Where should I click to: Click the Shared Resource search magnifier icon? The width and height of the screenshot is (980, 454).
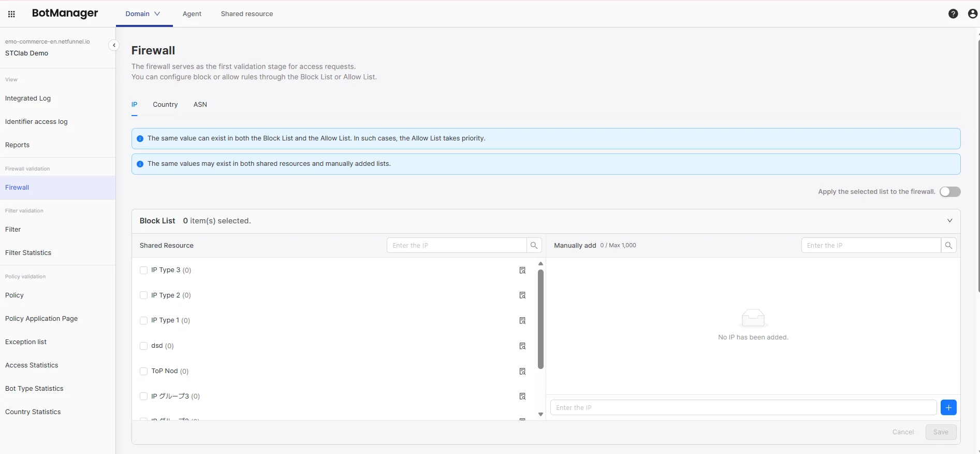[534, 246]
